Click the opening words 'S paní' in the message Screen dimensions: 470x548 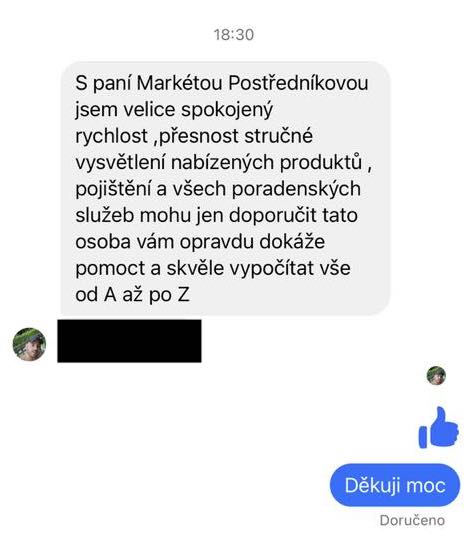coord(102,84)
